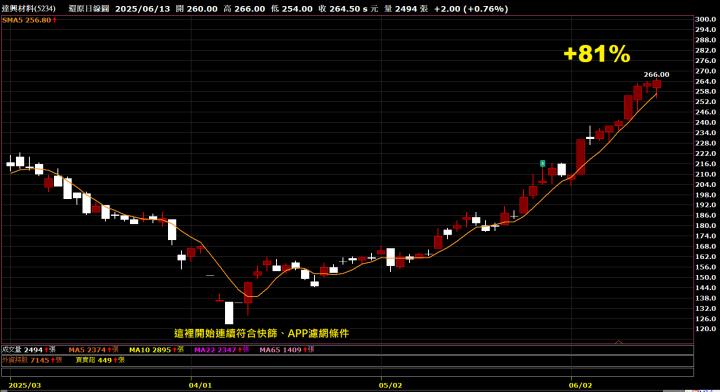720x392 pixels.
Task: Click the 06/02 date label on the time axis
Action: (580, 385)
